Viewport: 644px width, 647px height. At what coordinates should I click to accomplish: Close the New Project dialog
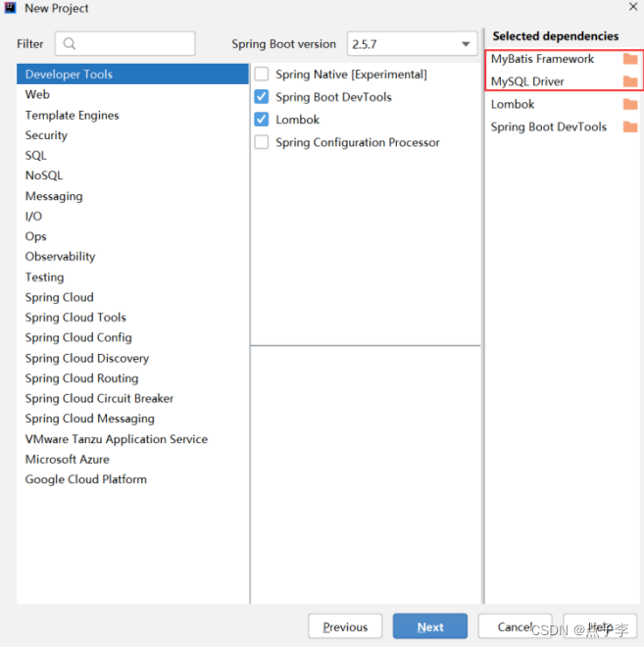point(633,7)
